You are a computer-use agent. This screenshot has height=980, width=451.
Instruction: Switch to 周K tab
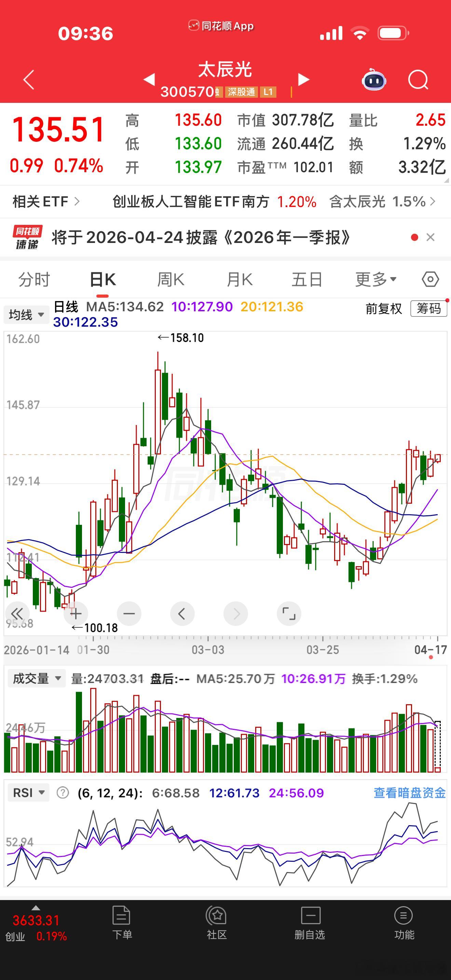pos(171,280)
